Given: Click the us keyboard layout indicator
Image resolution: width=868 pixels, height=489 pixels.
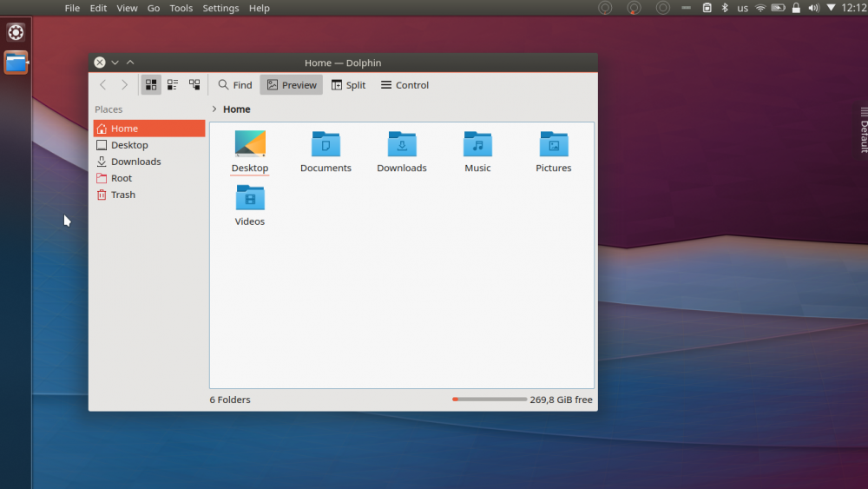Looking at the screenshot, I should coord(742,9).
